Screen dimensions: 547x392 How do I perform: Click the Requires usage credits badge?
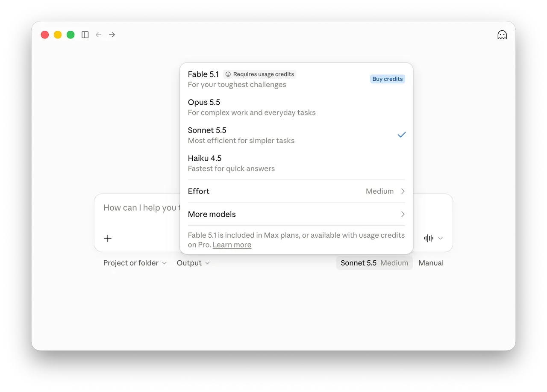point(259,74)
